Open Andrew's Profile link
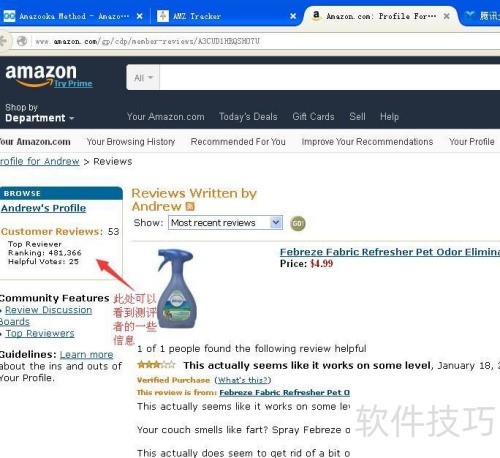Viewport: 500px width, 458px height. click(43, 208)
